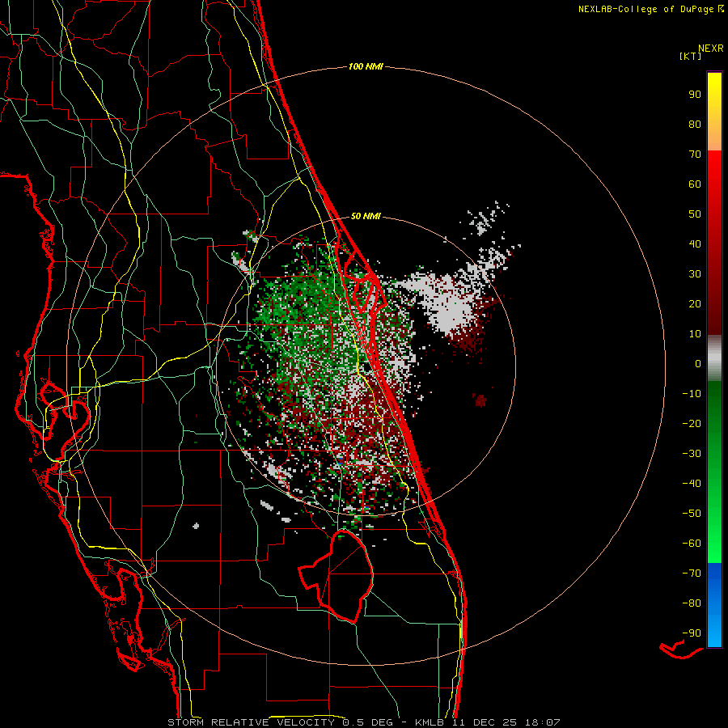Click the 30 knot scale label
The image size is (728, 728).
pos(695,273)
